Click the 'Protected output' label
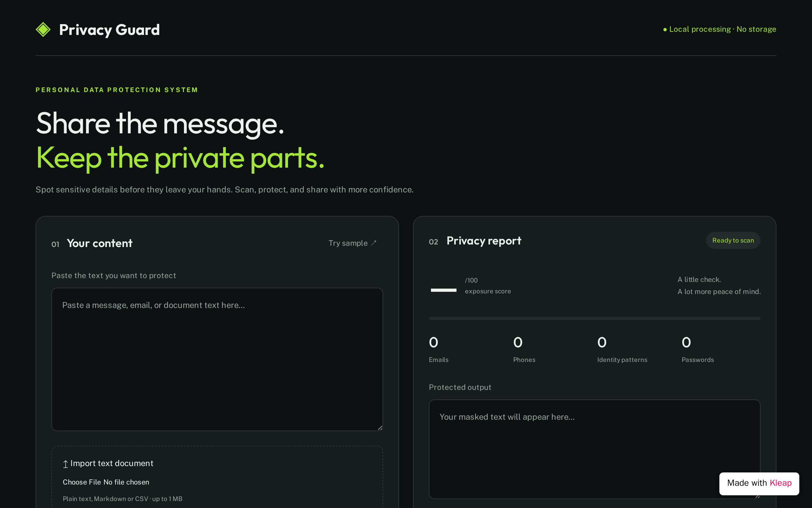This screenshot has width=812, height=508. pos(460,387)
